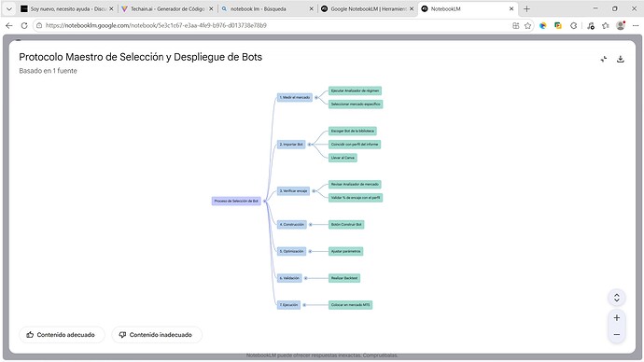Image resolution: width=644 pixels, height=362 pixels.
Task: Open the colorful browser extension icon
Action: tap(543, 25)
